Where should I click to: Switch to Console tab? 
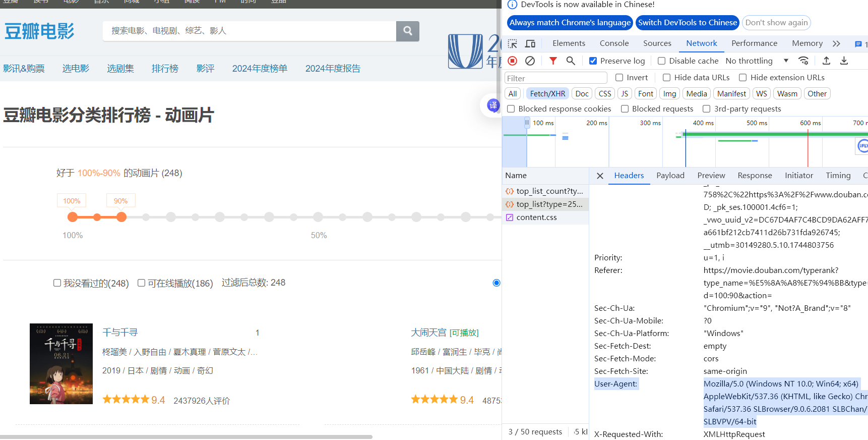(x=614, y=43)
